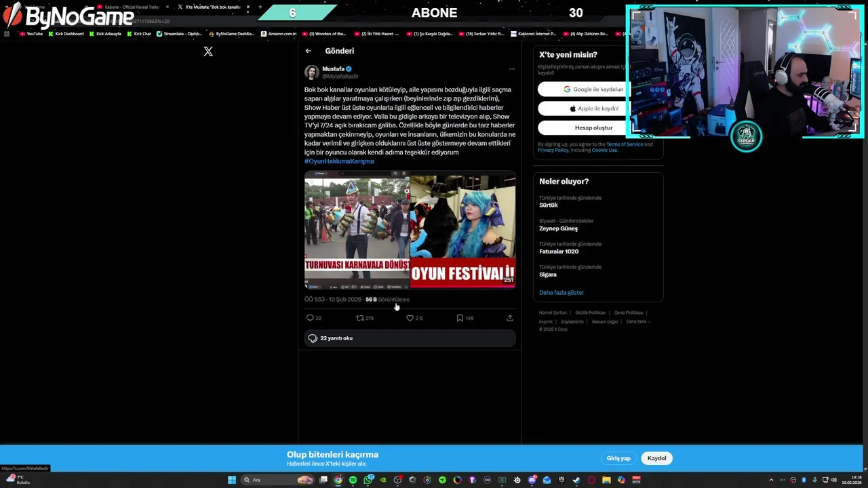This screenshot has width=868, height=488.
Task: Play the OYUN FESTİVALİ video thumbnail
Action: click(x=463, y=230)
